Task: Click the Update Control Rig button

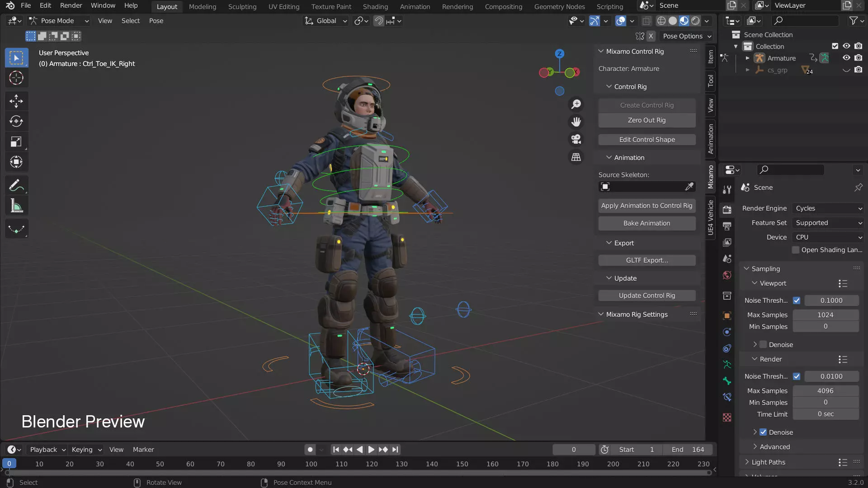Action: click(x=646, y=296)
